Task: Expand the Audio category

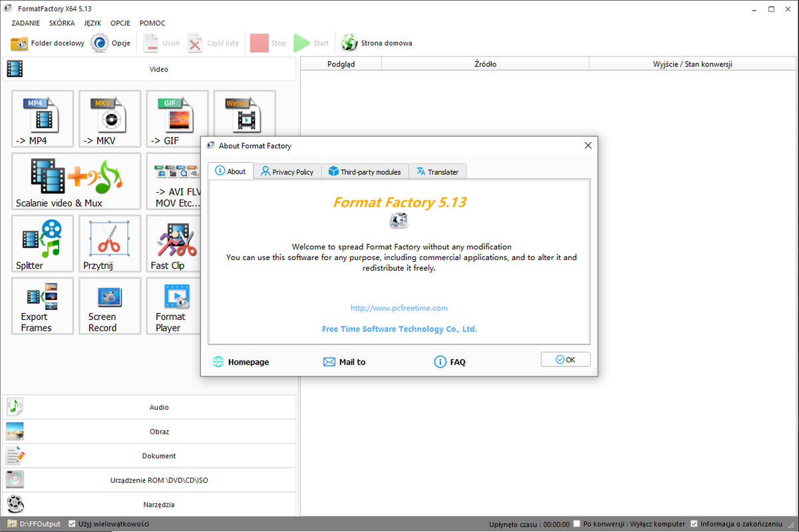Action: click(x=149, y=407)
